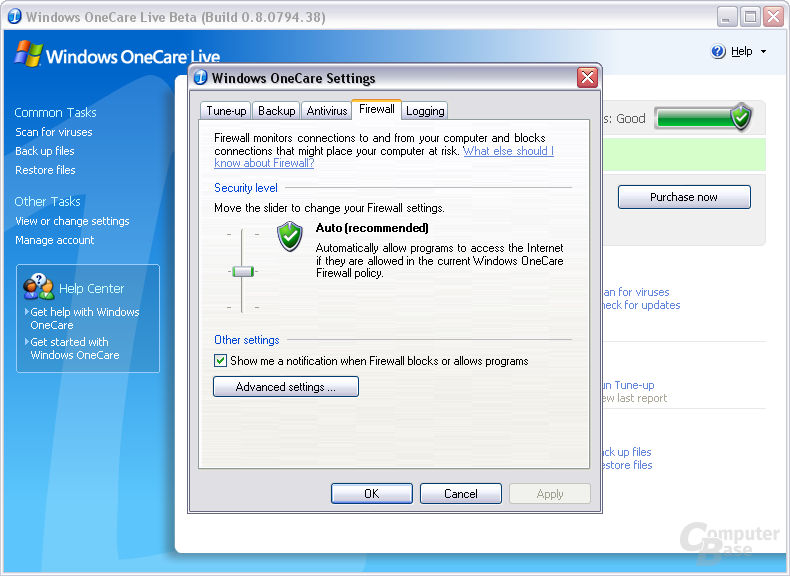Select the Firewall tab
The height and width of the screenshot is (576, 790).
click(x=377, y=109)
